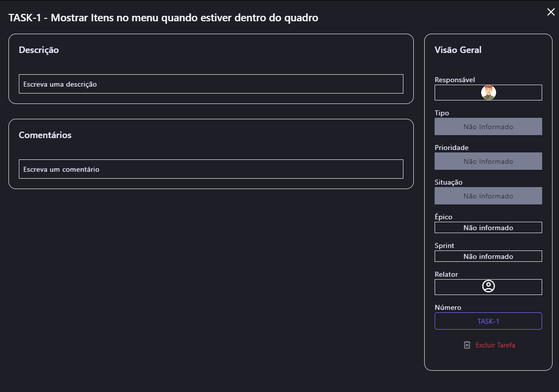559x392 pixels.
Task: Click the Relator field label
Action: (x=446, y=274)
